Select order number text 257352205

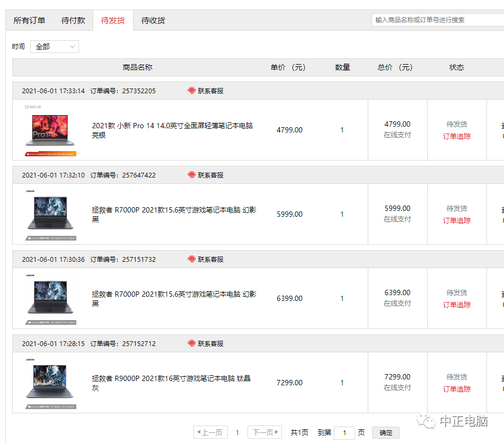click(x=139, y=91)
